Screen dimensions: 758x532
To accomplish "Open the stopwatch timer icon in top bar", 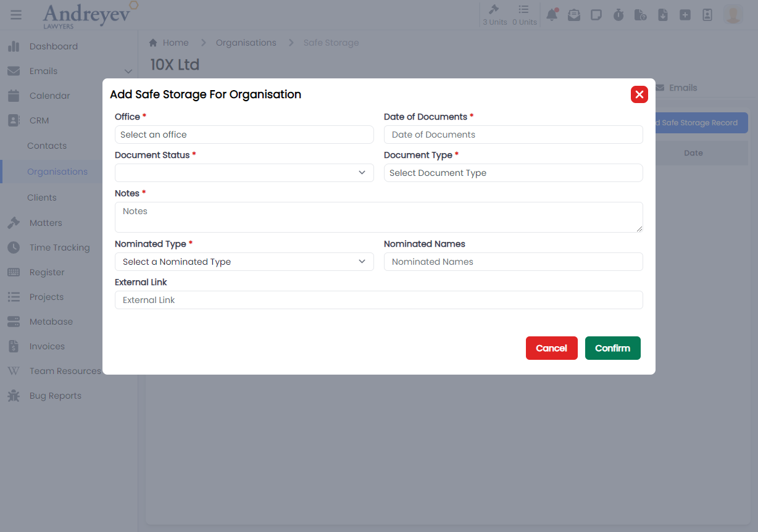I will pos(618,15).
